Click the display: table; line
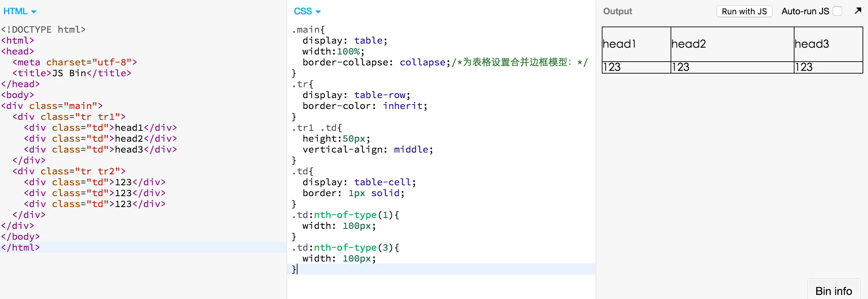 tap(345, 41)
